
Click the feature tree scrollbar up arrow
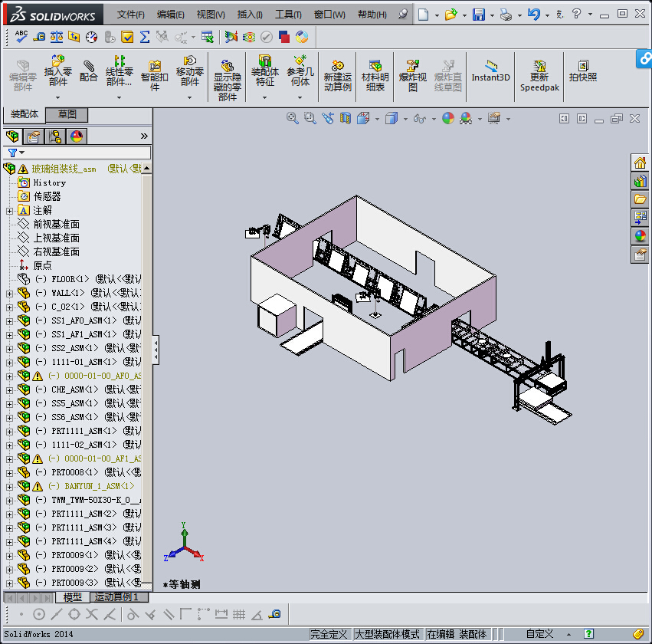146,169
